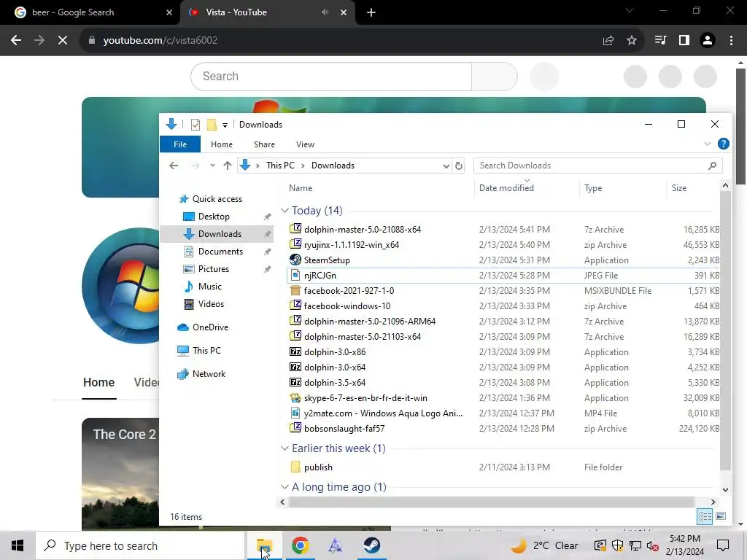Select Quick access in navigation pane
Image resolution: width=747 pixels, height=560 pixels.
(217, 199)
